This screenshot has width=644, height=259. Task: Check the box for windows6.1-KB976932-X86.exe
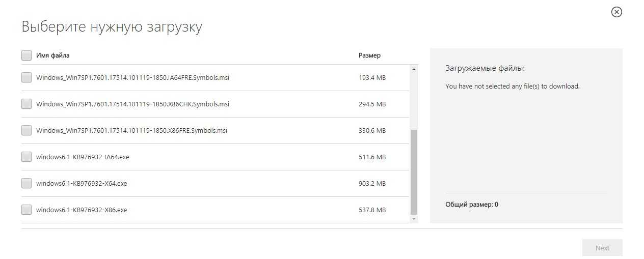[26, 210]
